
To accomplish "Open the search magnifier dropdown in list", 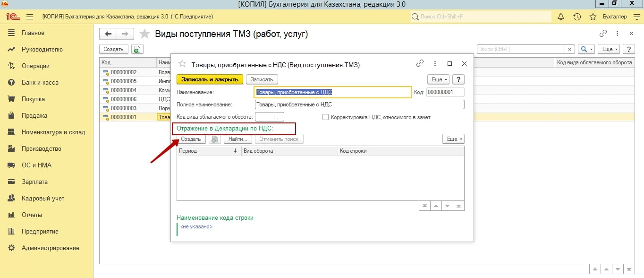I will tap(587, 49).
